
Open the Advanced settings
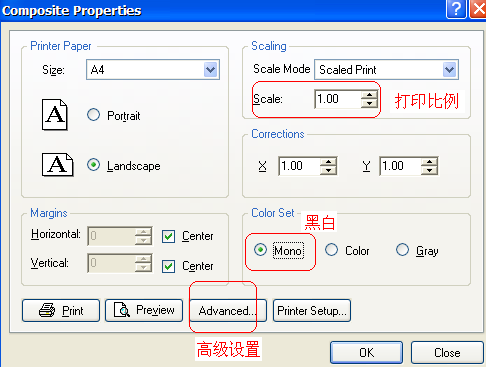click(228, 311)
